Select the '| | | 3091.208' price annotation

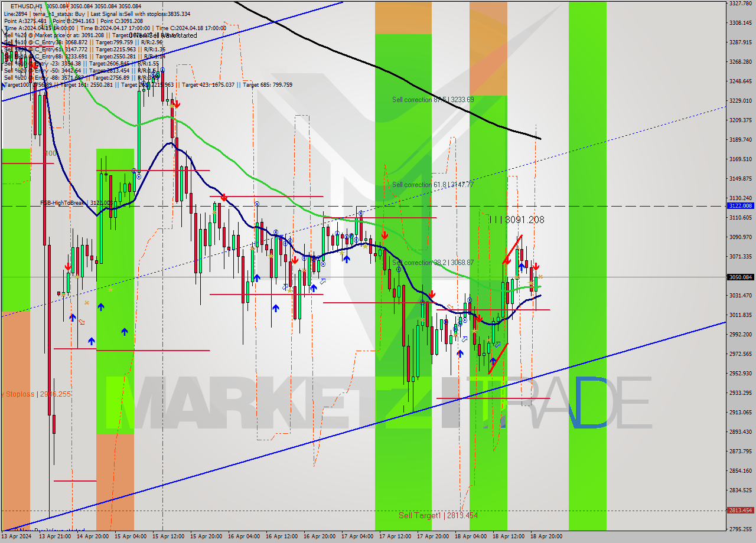pos(517,220)
